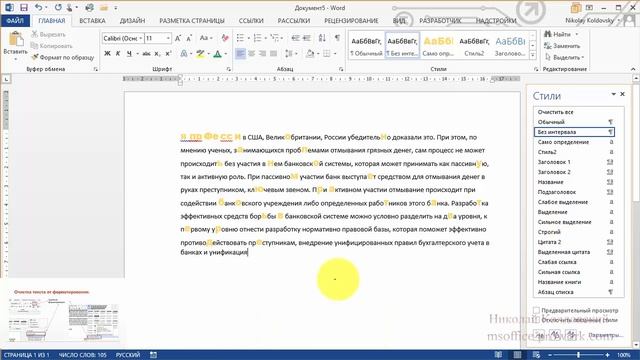
Task: Enable Предварительный просмотр checkbox
Action: pos(537,310)
